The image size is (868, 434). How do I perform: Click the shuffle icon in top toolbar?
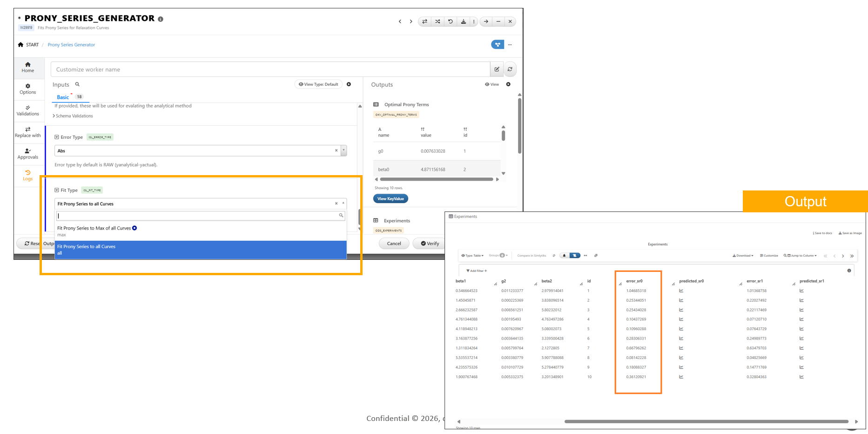(437, 21)
